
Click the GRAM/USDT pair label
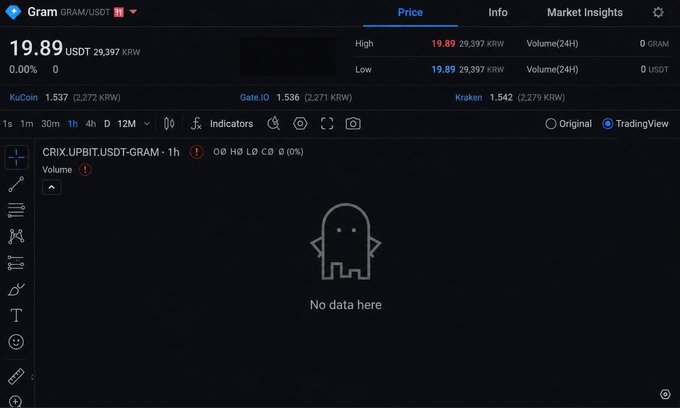click(85, 12)
